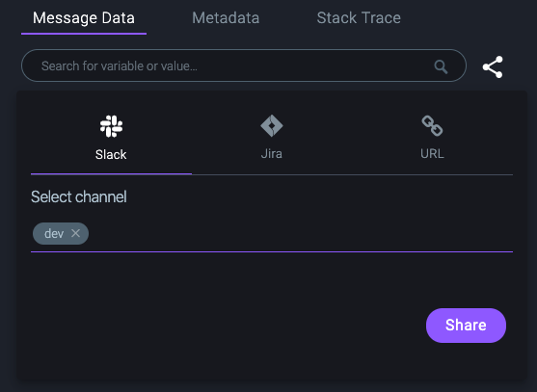Click the URL tab label text
Image resolution: width=537 pixels, height=392 pixels.
[432, 154]
